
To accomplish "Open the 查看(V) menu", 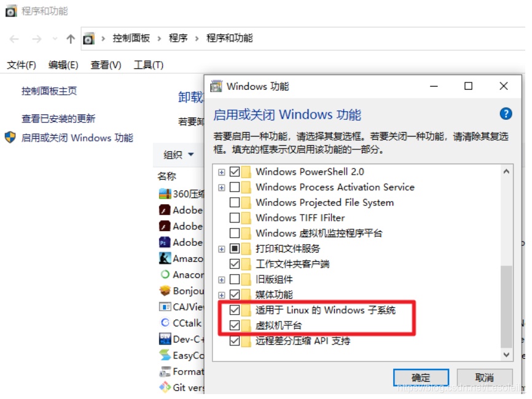I will [106, 65].
